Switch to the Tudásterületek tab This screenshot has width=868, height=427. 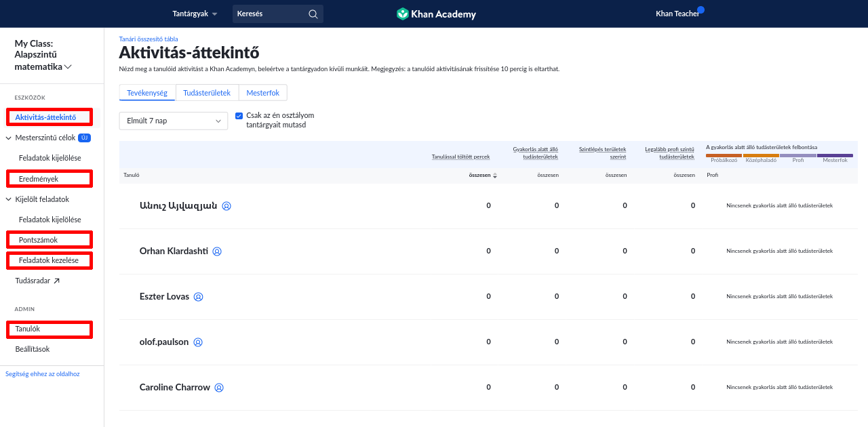click(x=207, y=93)
